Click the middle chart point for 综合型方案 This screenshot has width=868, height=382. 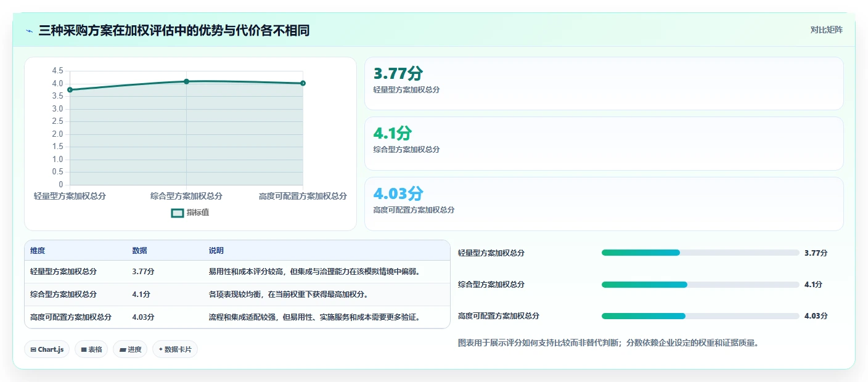tap(186, 81)
